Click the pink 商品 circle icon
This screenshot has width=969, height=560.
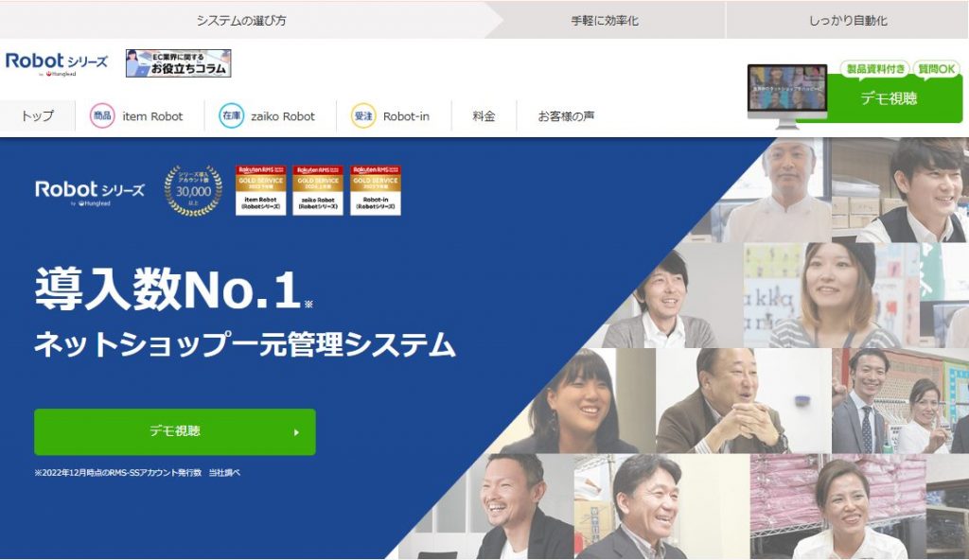[102, 115]
